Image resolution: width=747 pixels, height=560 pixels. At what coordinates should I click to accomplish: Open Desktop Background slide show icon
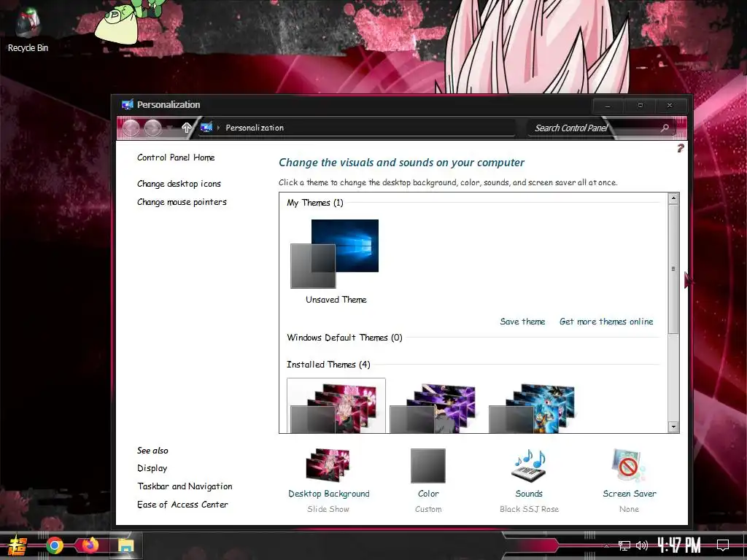point(328,465)
